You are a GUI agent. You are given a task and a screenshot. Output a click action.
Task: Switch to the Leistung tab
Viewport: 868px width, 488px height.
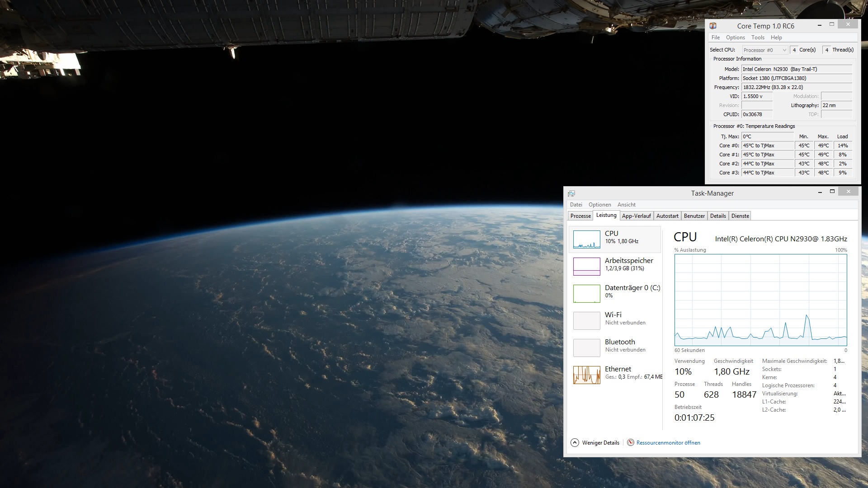pos(606,215)
